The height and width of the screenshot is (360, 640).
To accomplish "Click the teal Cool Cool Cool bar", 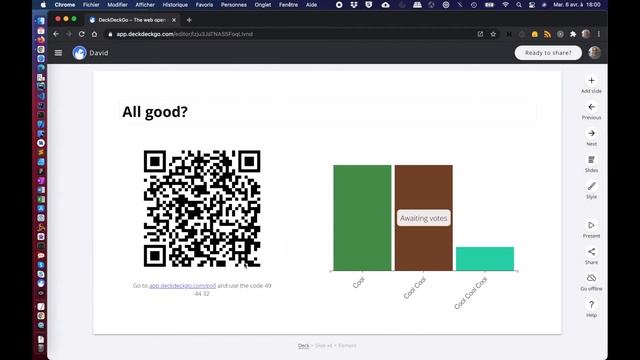I will click(x=485, y=258).
